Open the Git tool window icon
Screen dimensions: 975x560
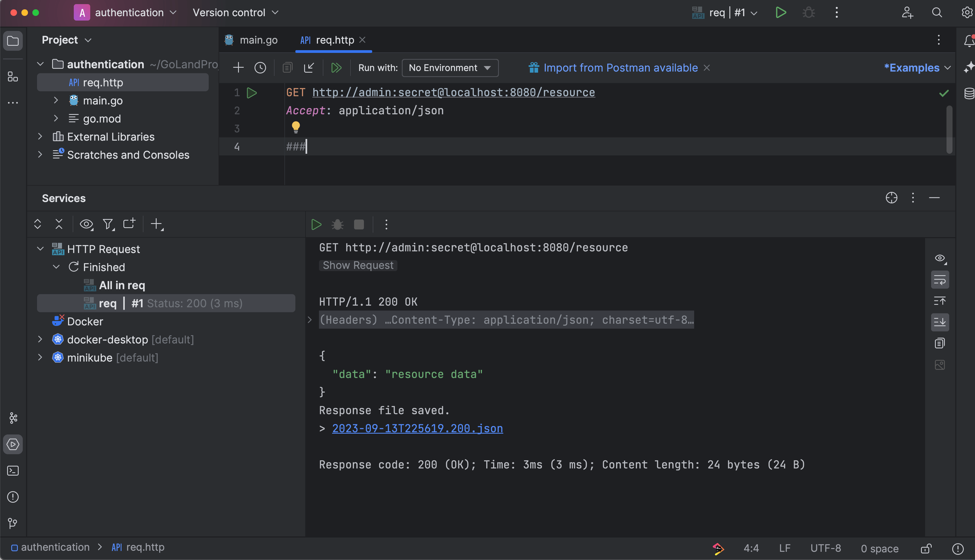click(13, 523)
